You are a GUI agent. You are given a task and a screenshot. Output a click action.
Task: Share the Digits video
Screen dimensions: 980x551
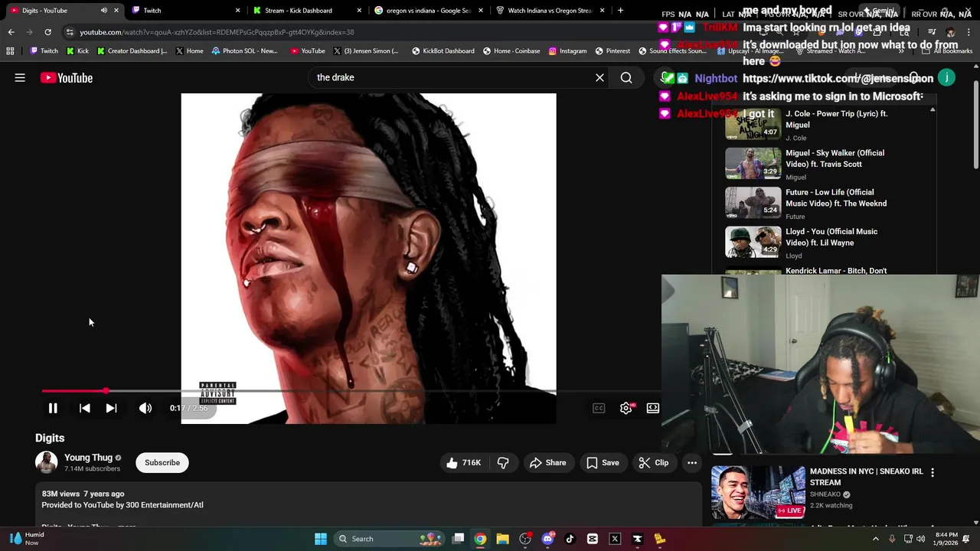coord(548,462)
